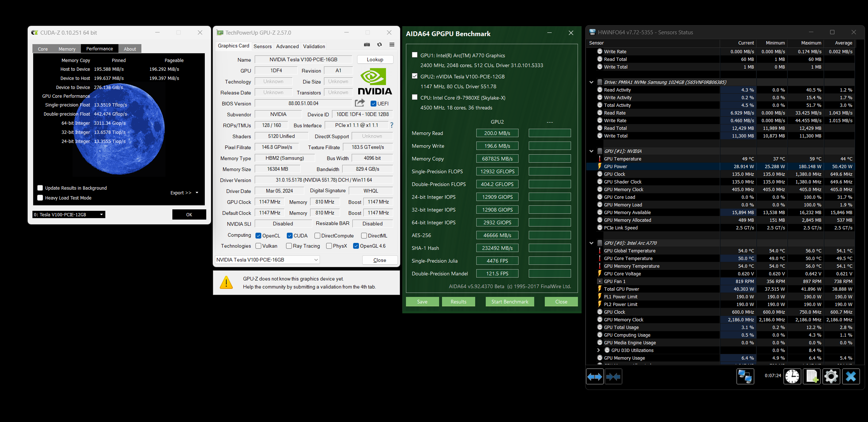Click the Memory Copy 687825 MB/s value
This screenshot has width=868, height=422.
point(497,159)
